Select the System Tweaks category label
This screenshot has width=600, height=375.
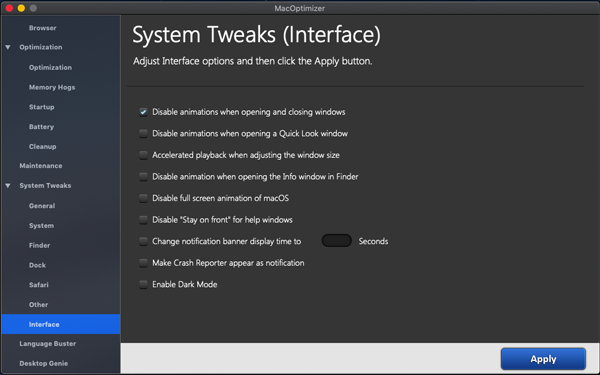[x=45, y=186]
